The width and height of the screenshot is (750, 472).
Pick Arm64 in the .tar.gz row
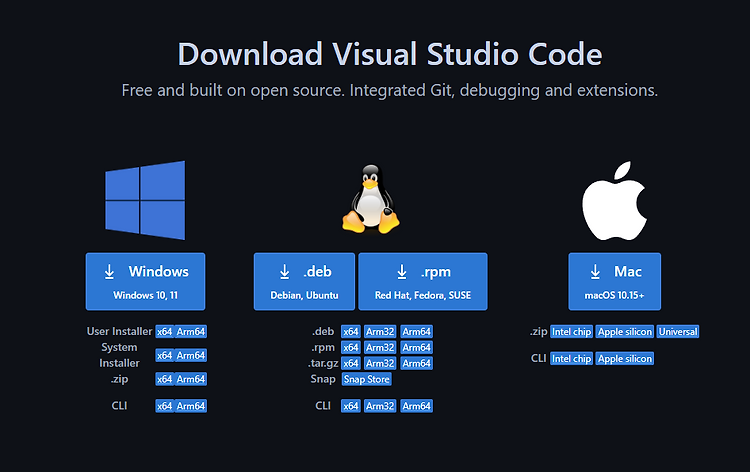(x=417, y=363)
